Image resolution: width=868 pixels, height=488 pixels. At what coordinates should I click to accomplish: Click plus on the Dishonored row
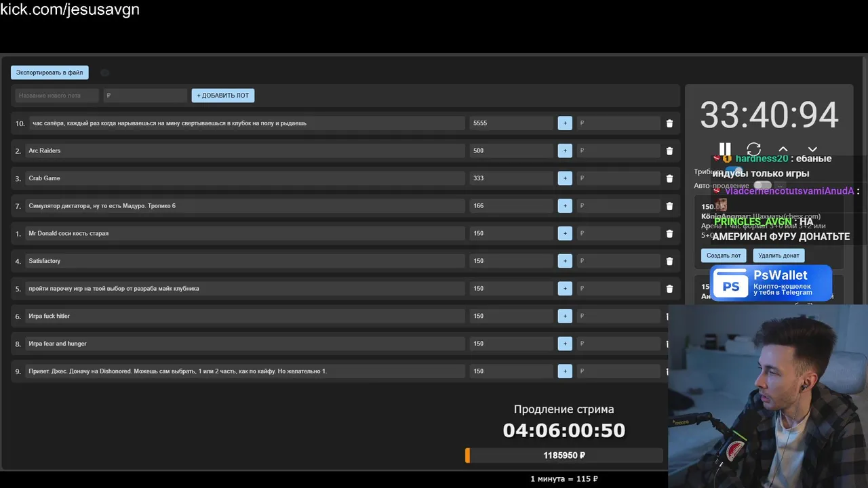(565, 371)
